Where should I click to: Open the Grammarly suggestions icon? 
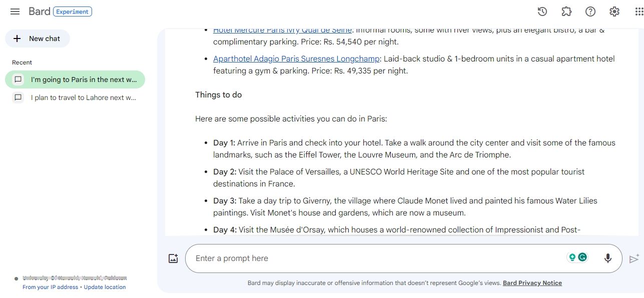[571, 257]
